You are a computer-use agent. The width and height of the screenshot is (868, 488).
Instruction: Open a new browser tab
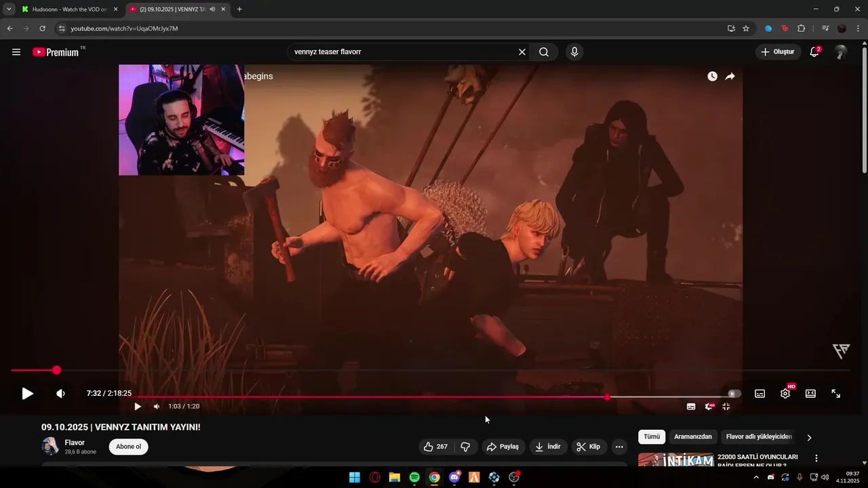click(239, 9)
